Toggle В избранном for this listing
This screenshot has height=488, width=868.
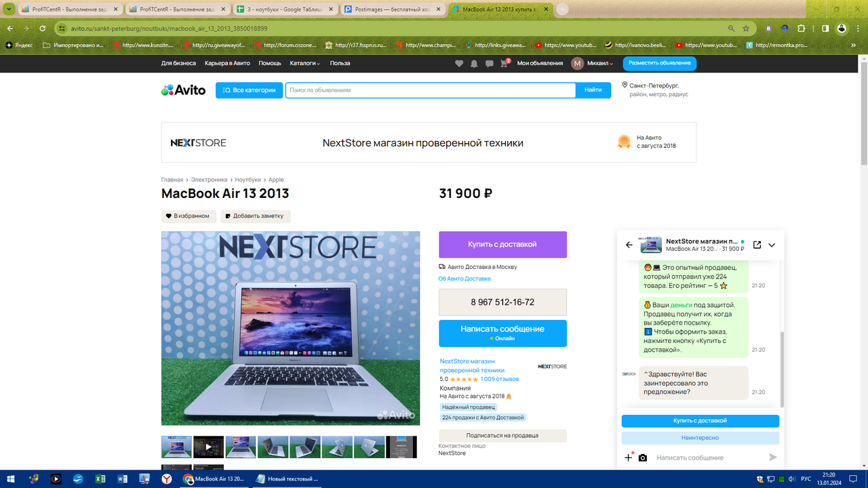click(189, 216)
